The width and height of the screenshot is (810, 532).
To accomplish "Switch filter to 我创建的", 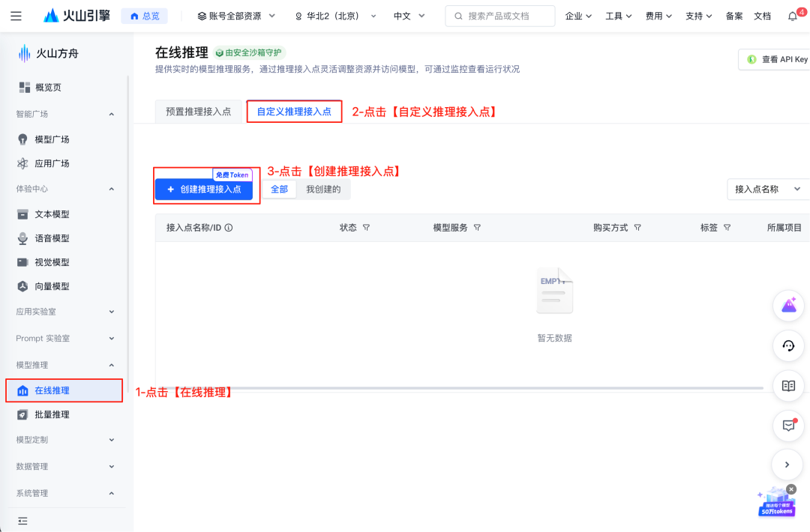I will [x=323, y=190].
